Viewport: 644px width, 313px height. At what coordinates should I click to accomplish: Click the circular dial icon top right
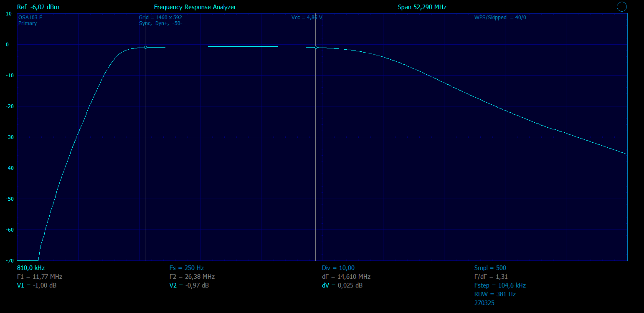[622, 7]
